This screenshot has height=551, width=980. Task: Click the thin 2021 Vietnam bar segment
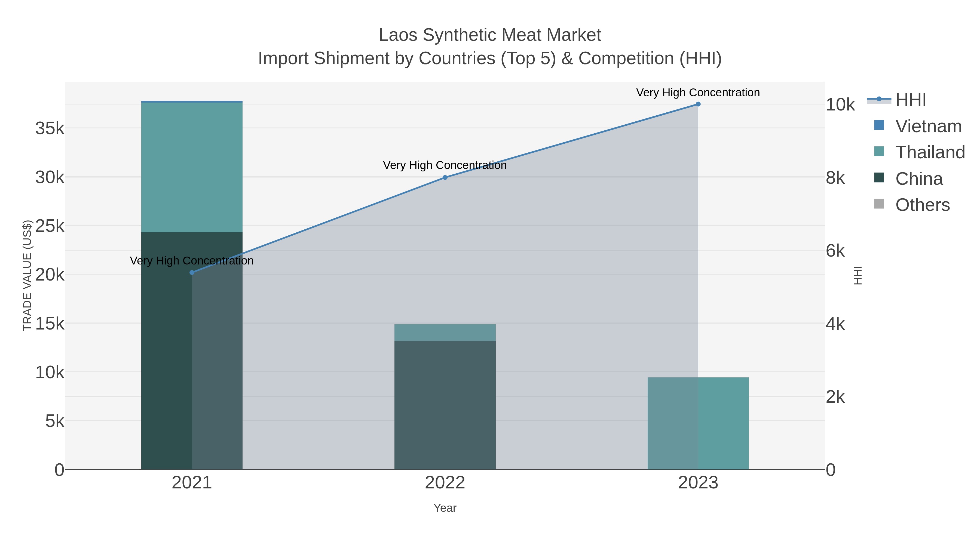tap(192, 102)
